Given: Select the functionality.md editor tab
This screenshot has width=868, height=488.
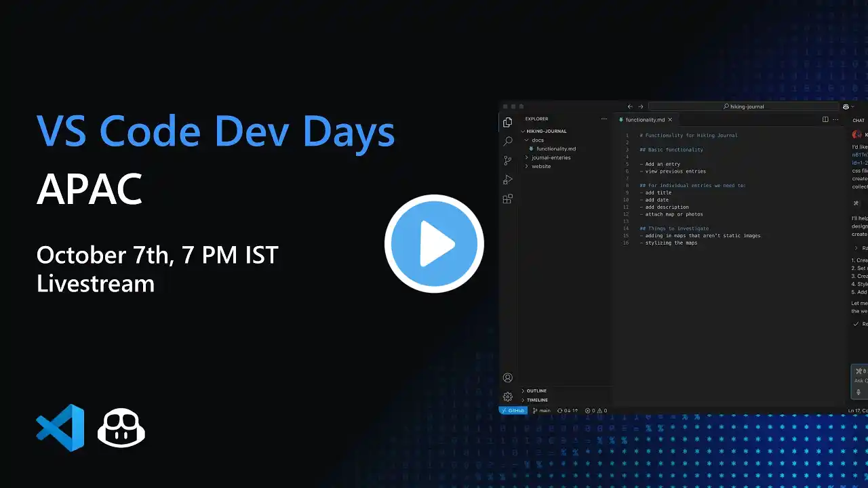Looking at the screenshot, I should click(x=644, y=119).
